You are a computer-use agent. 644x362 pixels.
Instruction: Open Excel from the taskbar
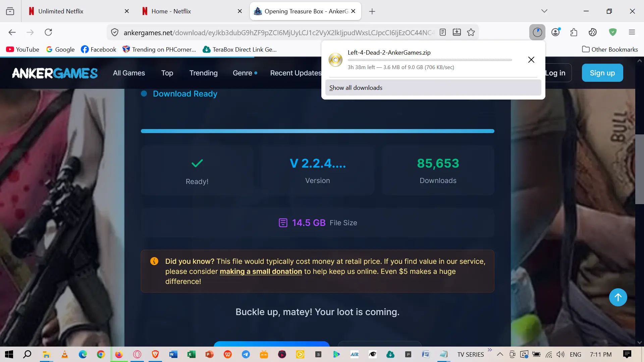coord(191,354)
